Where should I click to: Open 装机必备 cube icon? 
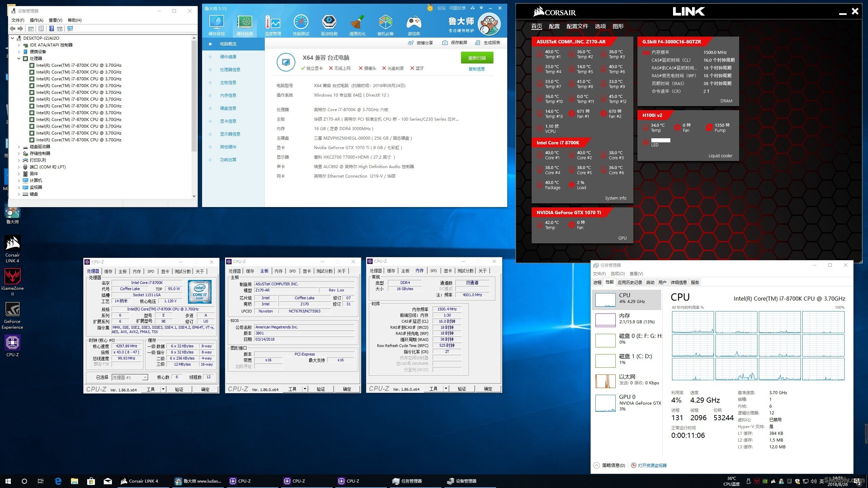point(386,25)
